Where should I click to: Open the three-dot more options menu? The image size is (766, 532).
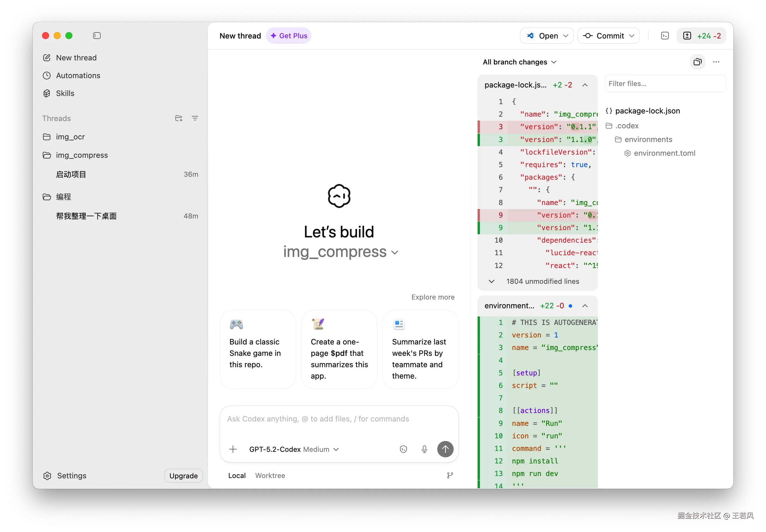point(716,62)
